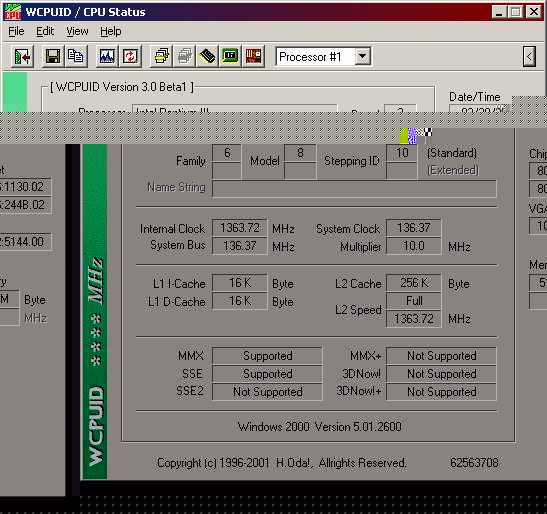Open the red motherboard device icon
This screenshot has height=514, width=547.
(x=254, y=56)
